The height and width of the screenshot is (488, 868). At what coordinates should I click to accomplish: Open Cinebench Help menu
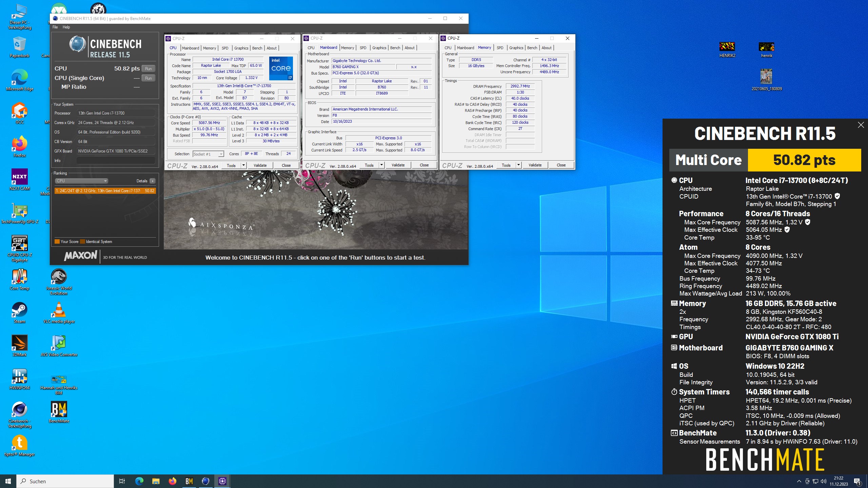(66, 27)
